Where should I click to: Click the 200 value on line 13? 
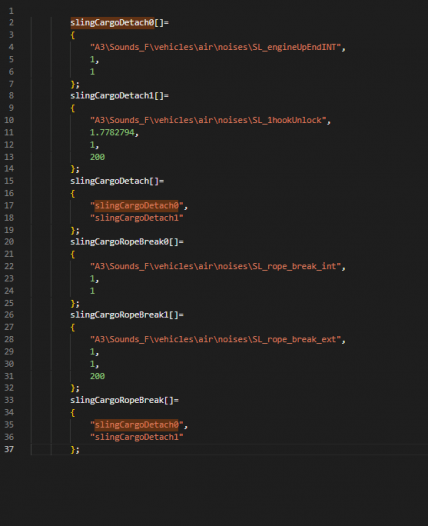coord(97,157)
